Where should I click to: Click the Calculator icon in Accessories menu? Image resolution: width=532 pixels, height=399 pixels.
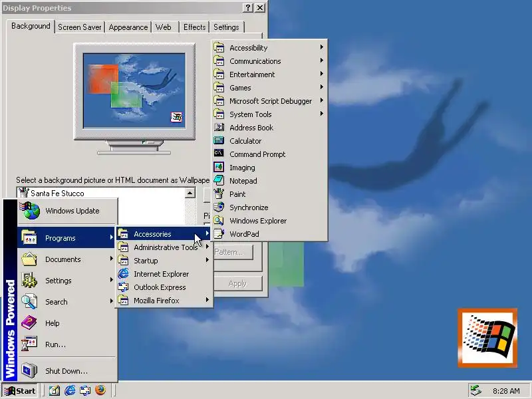point(219,140)
